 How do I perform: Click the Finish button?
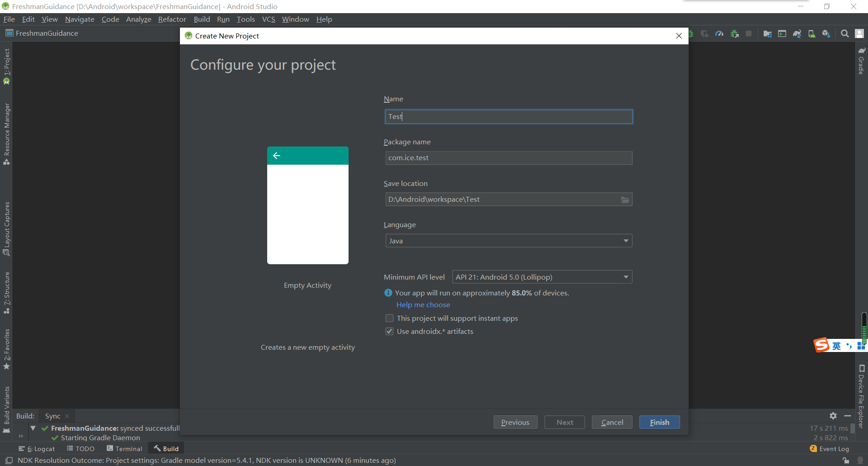point(659,422)
